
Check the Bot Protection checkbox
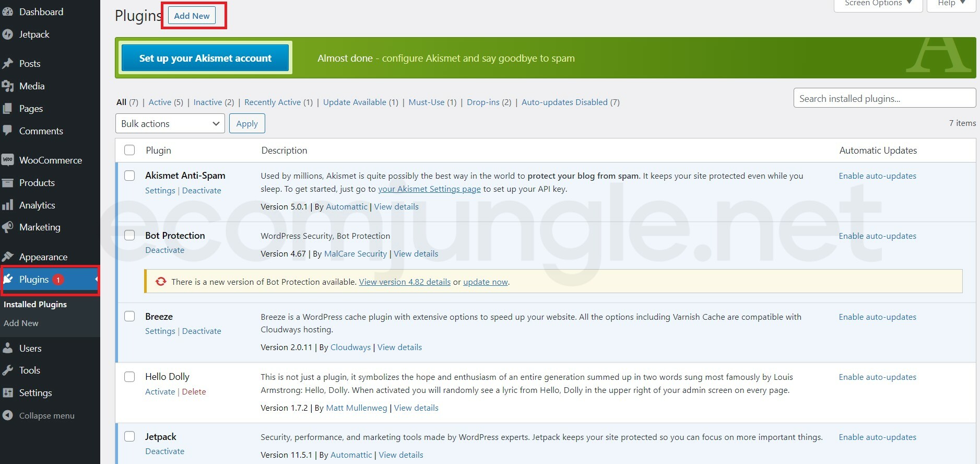[129, 235]
